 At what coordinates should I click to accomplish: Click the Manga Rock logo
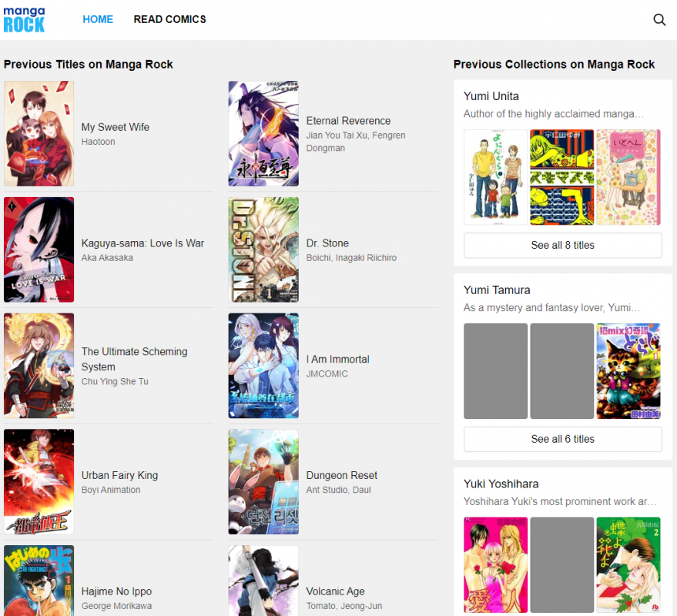tap(24, 20)
